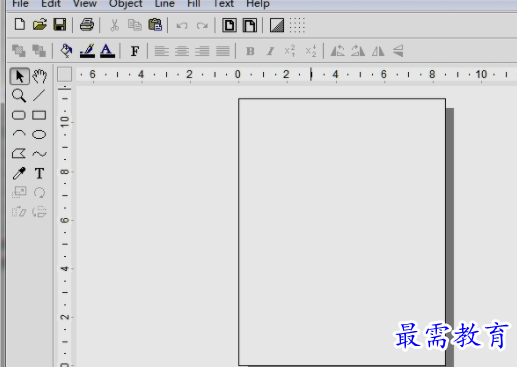The image size is (517, 367).
Task: Select the magnifier zoom tool
Action: pos(19,96)
